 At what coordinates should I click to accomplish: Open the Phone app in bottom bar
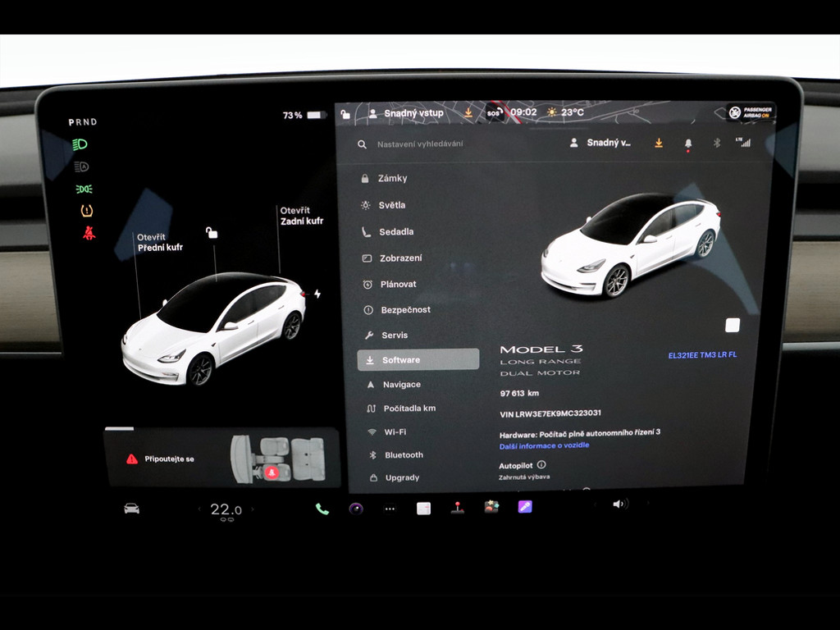[x=322, y=509]
